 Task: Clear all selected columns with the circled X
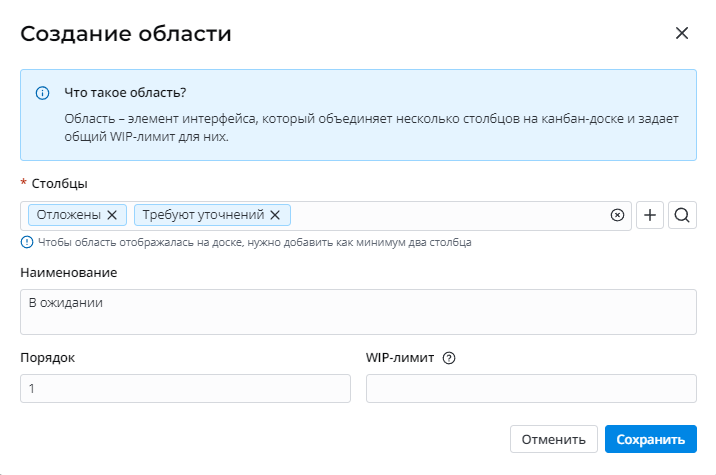pyautogui.click(x=617, y=215)
